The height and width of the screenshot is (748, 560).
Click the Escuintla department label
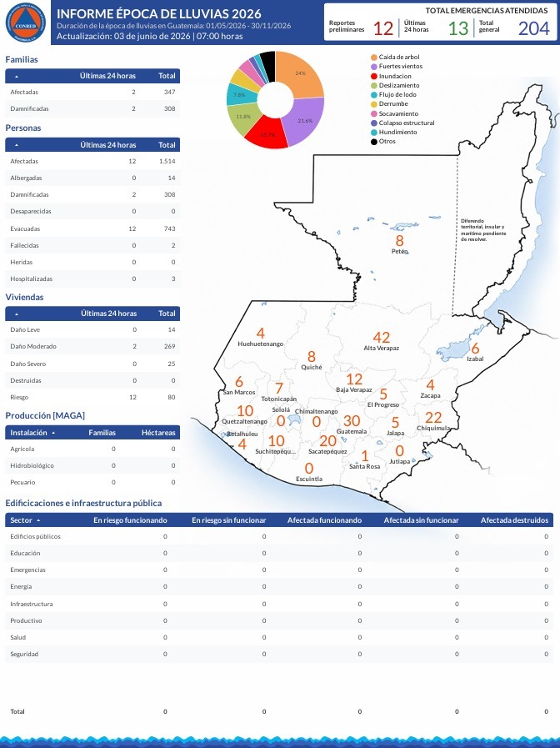tap(309, 479)
